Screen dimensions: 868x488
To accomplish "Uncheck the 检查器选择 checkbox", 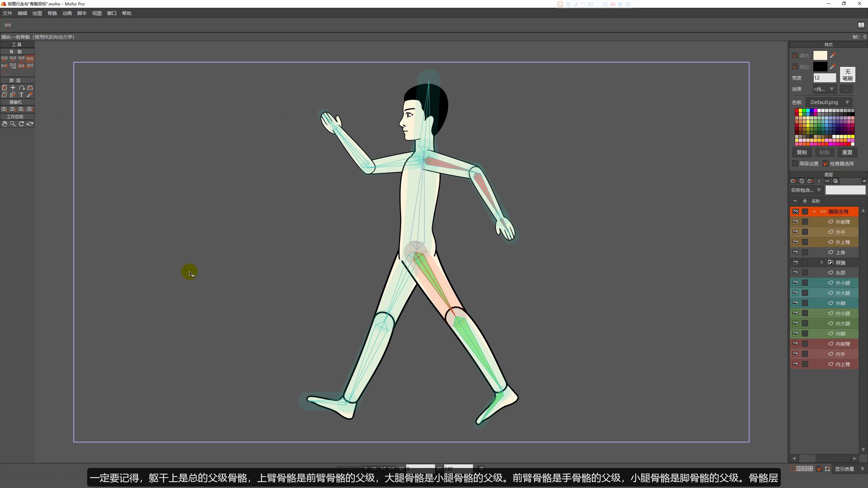I will pos(826,164).
